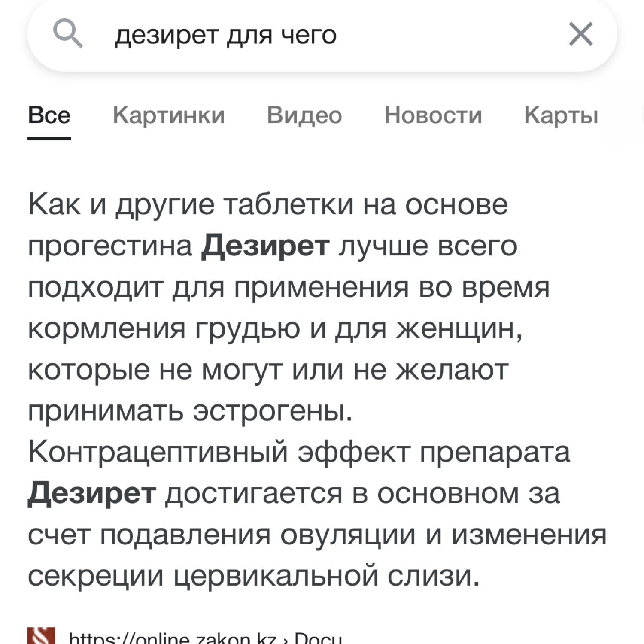644x644 pixels.
Task: Select the Все tab
Action: (49, 115)
